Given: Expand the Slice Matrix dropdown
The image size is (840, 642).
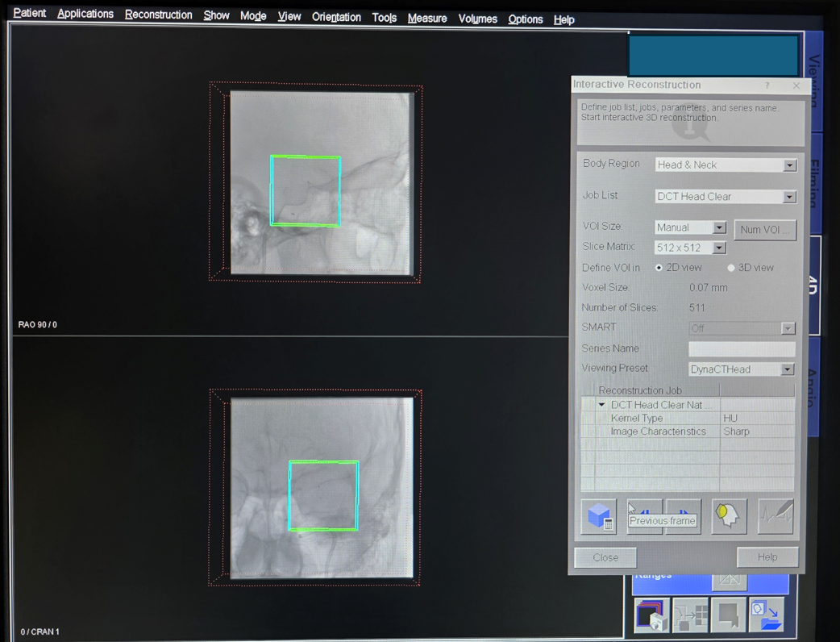Looking at the screenshot, I should coord(719,248).
